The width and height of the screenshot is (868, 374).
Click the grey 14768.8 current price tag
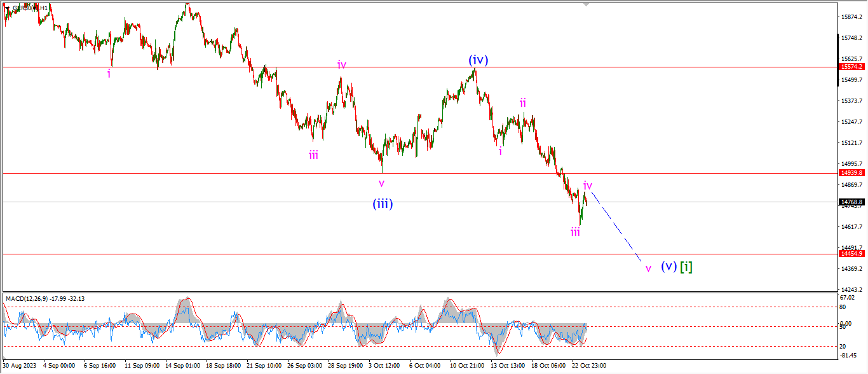pyautogui.click(x=851, y=202)
